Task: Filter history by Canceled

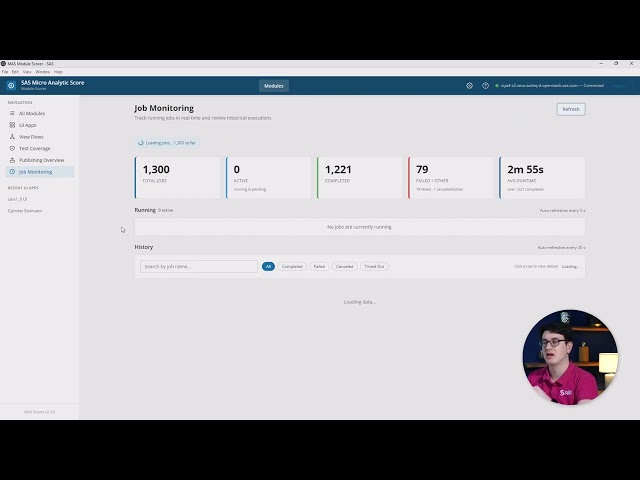Action: click(344, 266)
